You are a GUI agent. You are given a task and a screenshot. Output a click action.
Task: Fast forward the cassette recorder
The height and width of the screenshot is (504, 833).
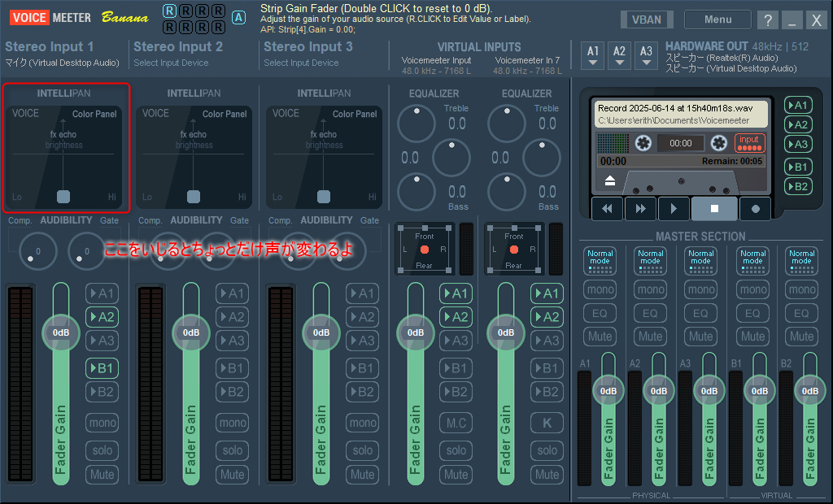point(641,209)
